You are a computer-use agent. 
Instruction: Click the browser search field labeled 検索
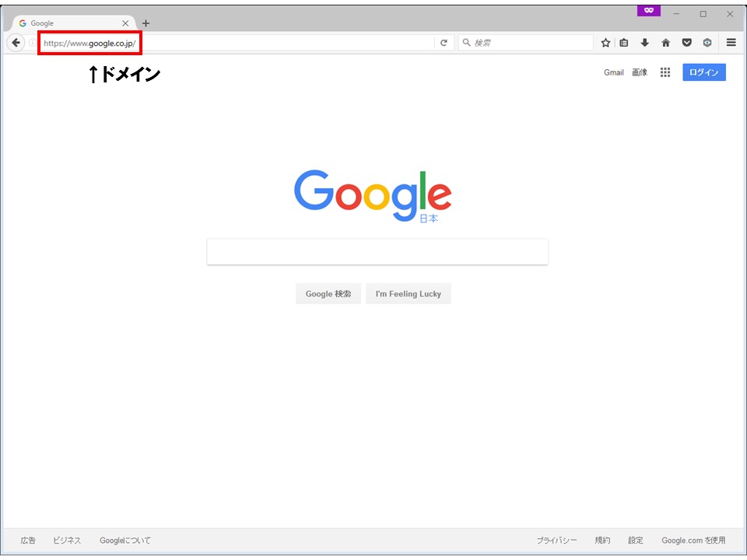pos(526,43)
